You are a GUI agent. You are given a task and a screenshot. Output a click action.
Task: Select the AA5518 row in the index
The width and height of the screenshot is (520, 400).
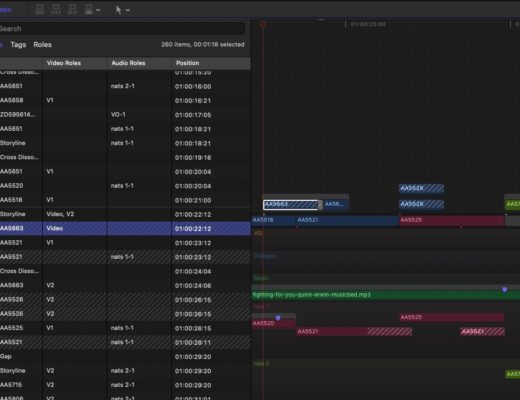[x=125, y=200]
